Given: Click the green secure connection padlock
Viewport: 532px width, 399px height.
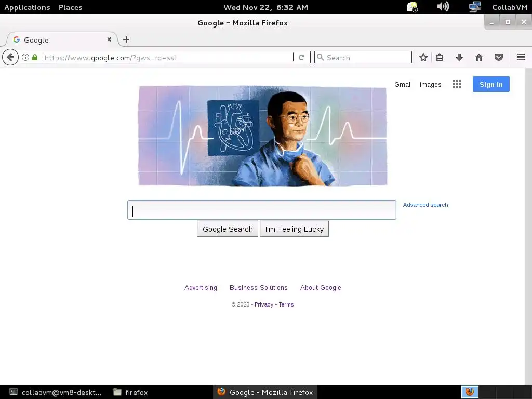Looking at the screenshot, I should click(x=35, y=57).
